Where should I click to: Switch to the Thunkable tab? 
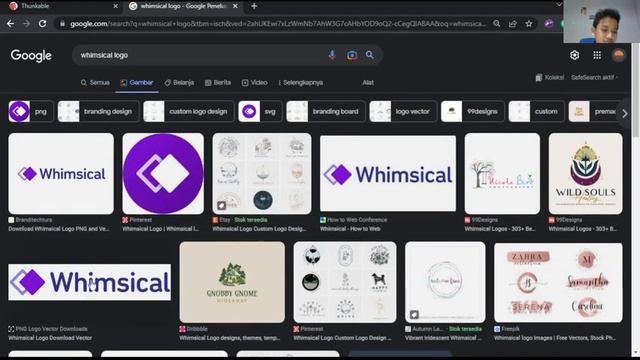pos(61,6)
